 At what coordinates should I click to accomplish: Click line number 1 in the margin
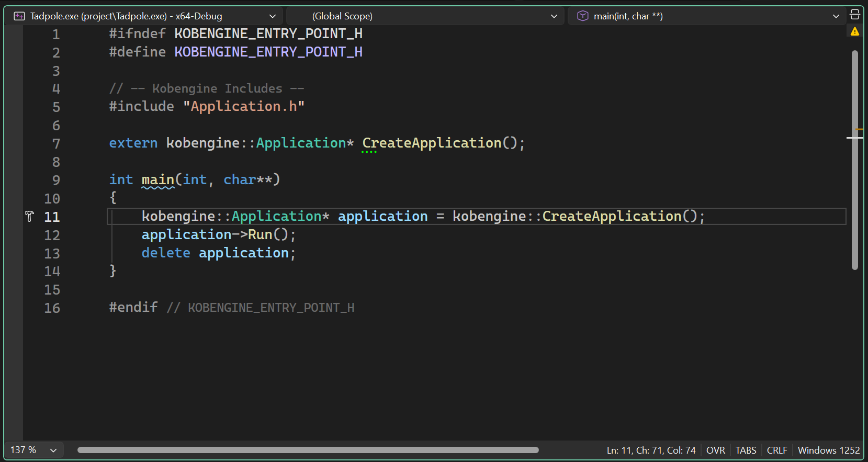(x=56, y=35)
